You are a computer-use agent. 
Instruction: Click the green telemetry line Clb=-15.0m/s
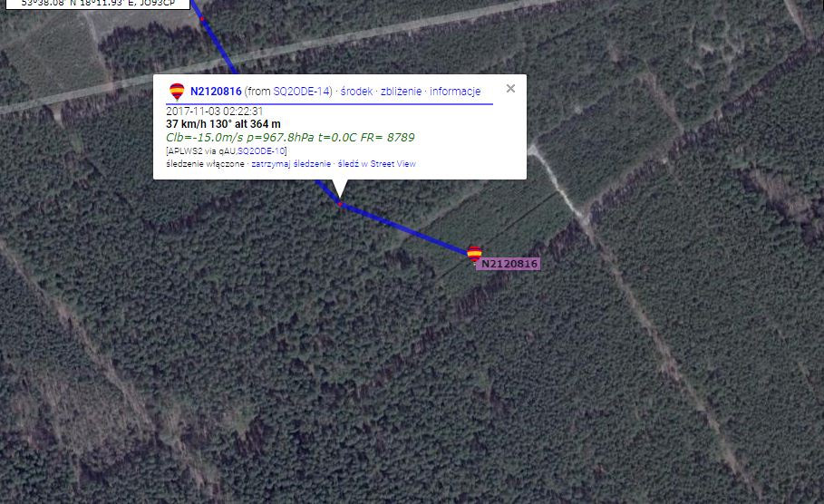[x=290, y=138]
